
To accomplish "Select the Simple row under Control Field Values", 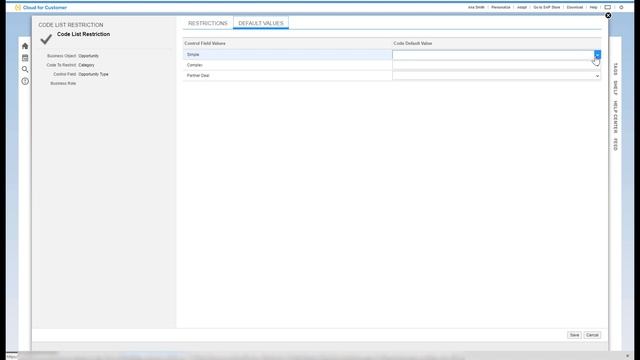I will pos(287,55).
